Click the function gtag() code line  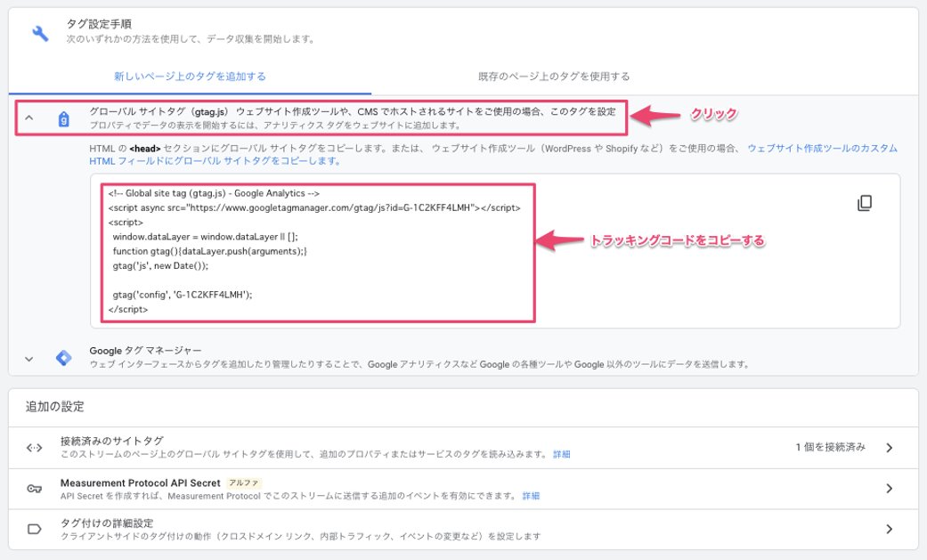pos(210,251)
